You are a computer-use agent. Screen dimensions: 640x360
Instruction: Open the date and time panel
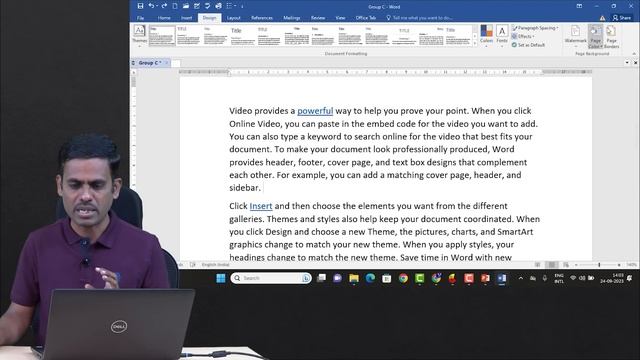click(x=612, y=278)
